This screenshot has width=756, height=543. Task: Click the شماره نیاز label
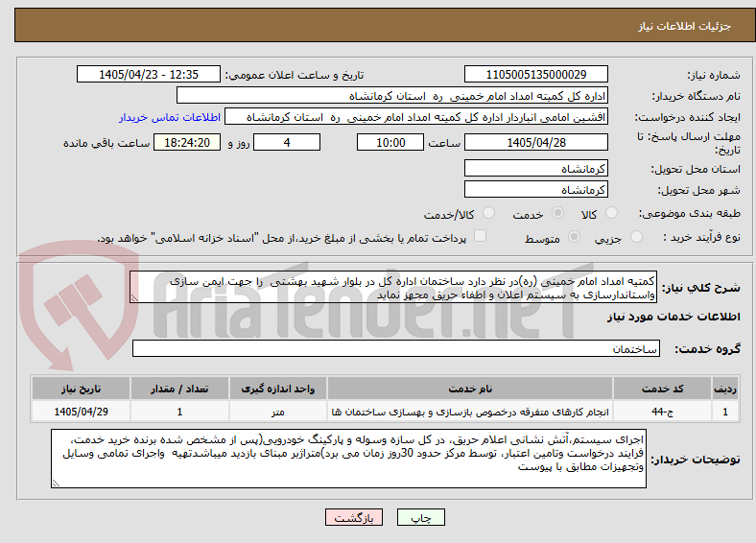coord(713,75)
